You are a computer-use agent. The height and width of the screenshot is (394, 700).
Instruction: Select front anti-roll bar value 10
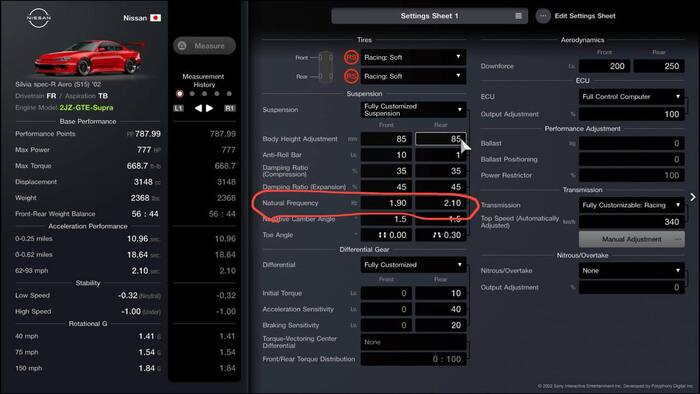387,155
